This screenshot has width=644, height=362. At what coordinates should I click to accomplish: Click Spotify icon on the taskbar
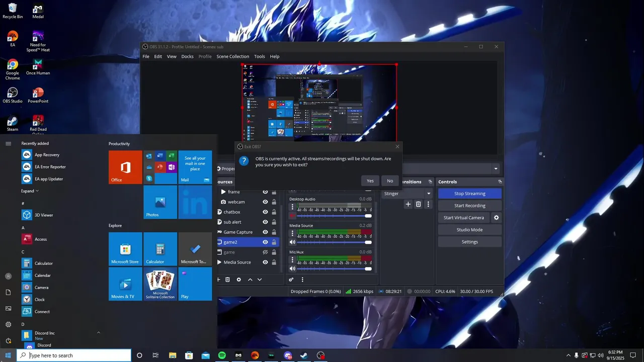tap(222, 355)
